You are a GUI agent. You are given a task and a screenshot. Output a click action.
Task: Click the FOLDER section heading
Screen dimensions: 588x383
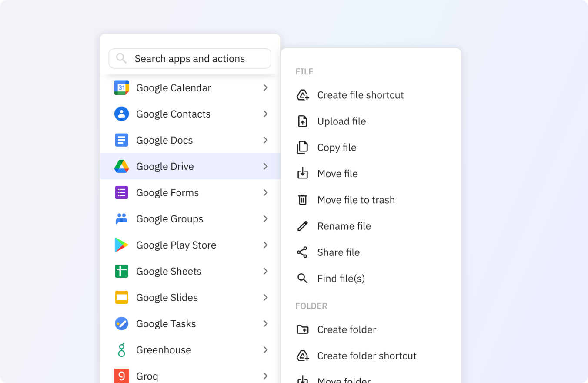(x=311, y=306)
